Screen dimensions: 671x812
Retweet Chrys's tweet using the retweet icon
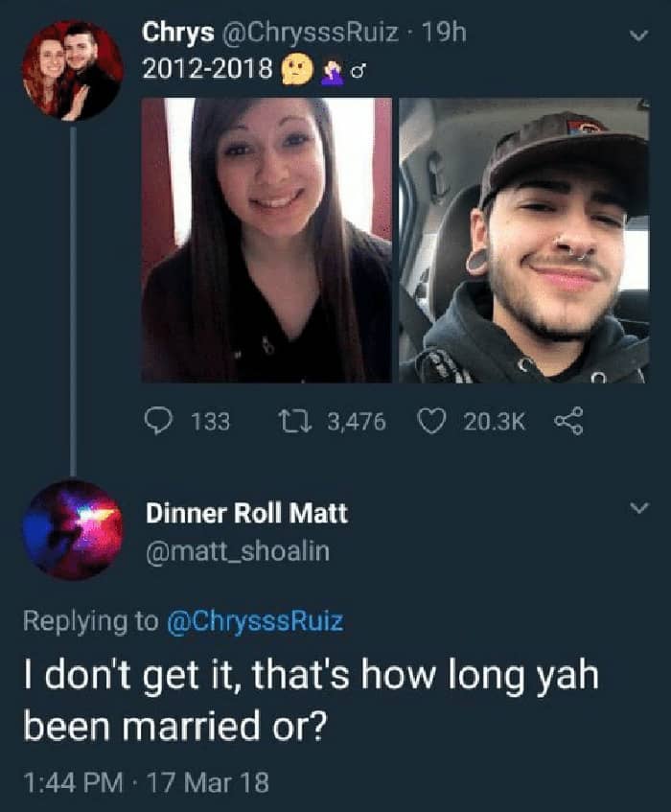pyautogui.click(x=290, y=421)
